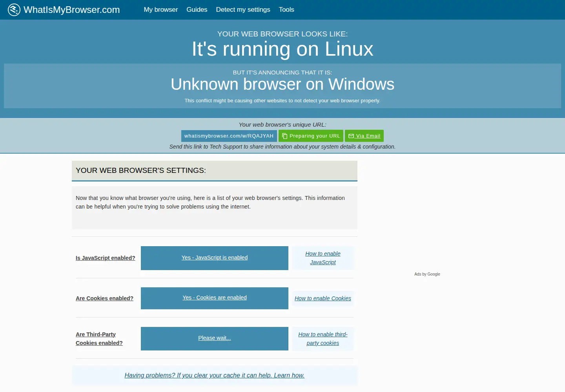The width and height of the screenshot is (565, 392).
Task: Open the Tools menu
Action: click(x=286, y=9)
